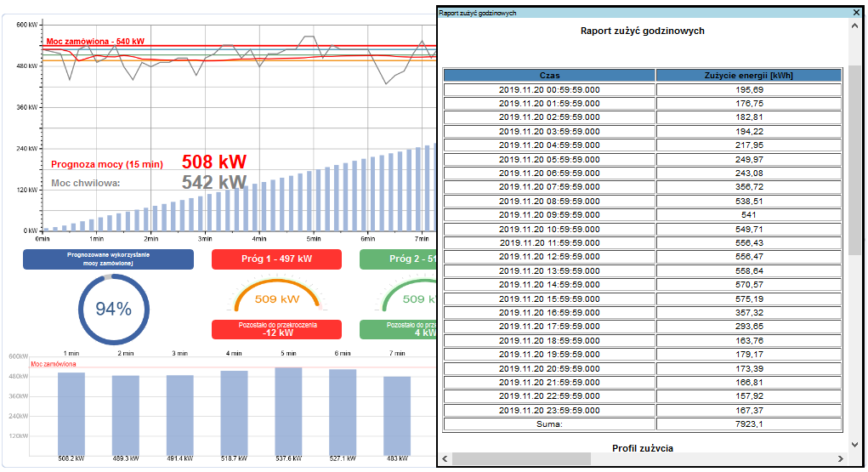Click the orange 509 kW arc gauge
868x472 pixels.
(276, 298)
